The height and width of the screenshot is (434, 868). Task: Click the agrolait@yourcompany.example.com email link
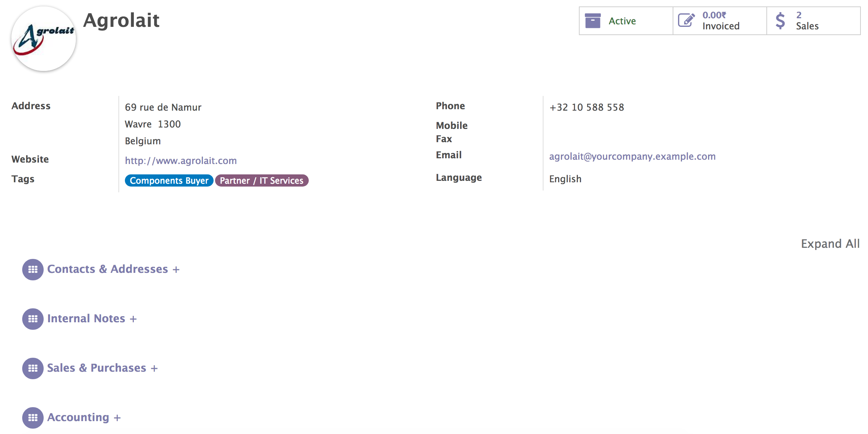[632, 156]
